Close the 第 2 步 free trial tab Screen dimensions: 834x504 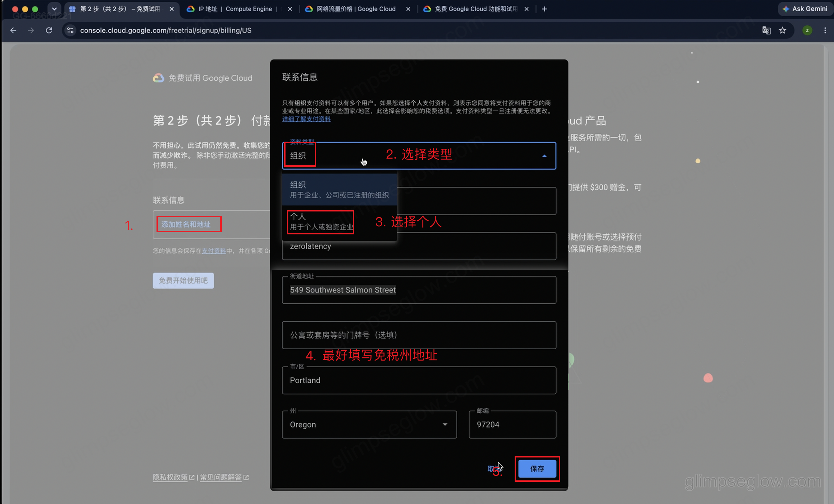click(x=172, y=9)
